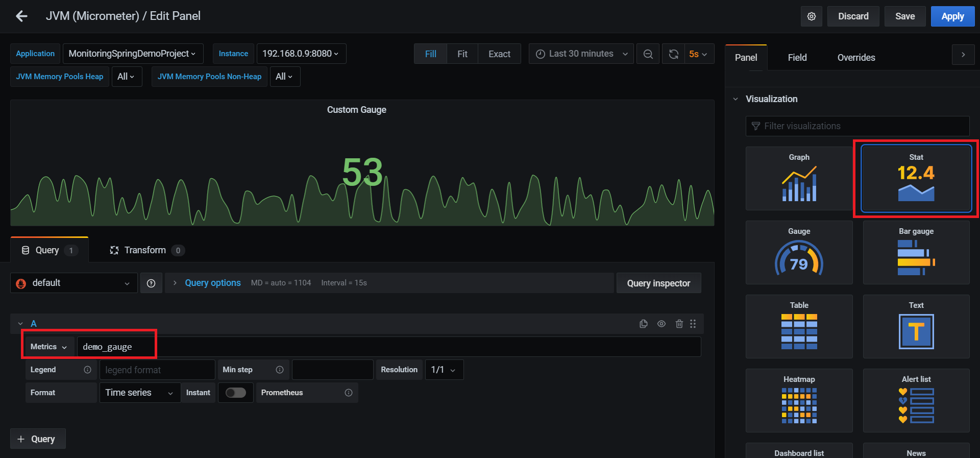The height and width of the screenshot is (458, 980).
Task: Click the Apply button
Action: pos(952,16)
